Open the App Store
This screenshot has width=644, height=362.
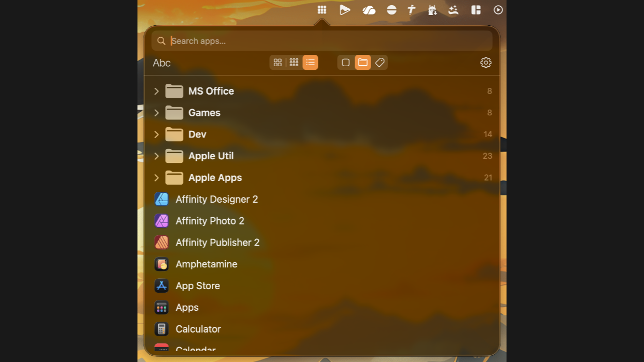pyautogui.click(x=198, y=285)
